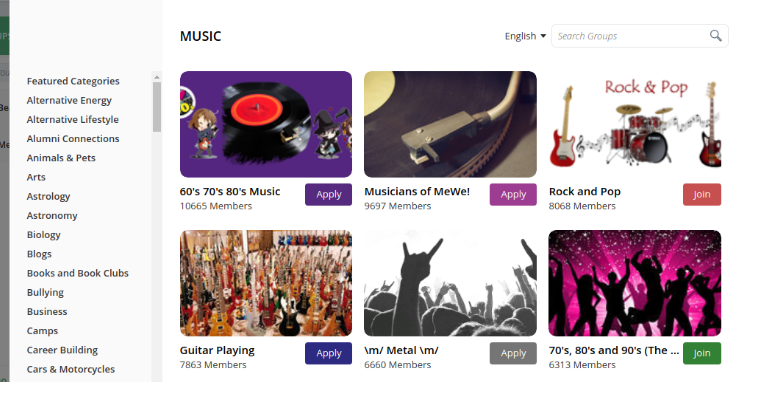
Task: Apply to \m/ Metal \m/ group
Action: (x=513, y=353)
